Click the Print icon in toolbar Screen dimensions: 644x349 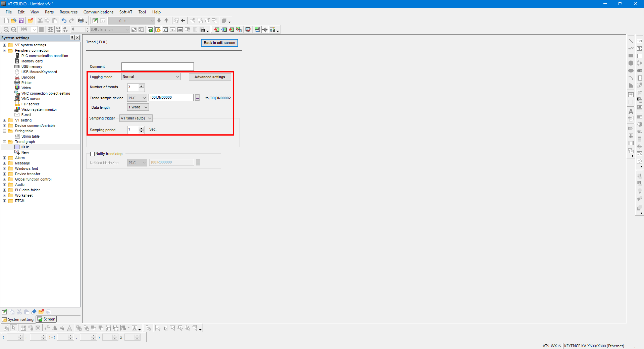[81, 21]
